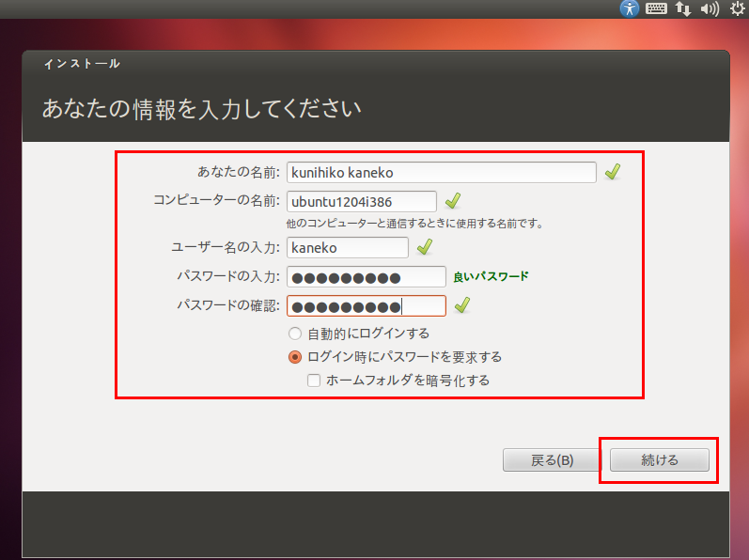Click the コンピューターの名前: label
749x560 pixels.
(216, 200)
